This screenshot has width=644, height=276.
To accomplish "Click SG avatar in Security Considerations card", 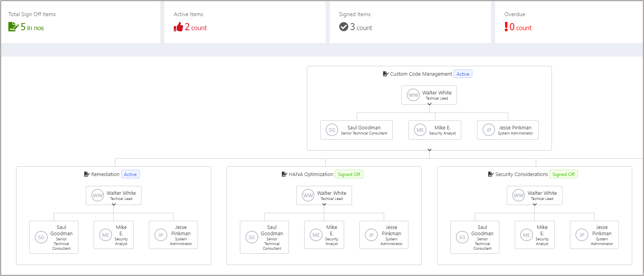I will point(462,237).
